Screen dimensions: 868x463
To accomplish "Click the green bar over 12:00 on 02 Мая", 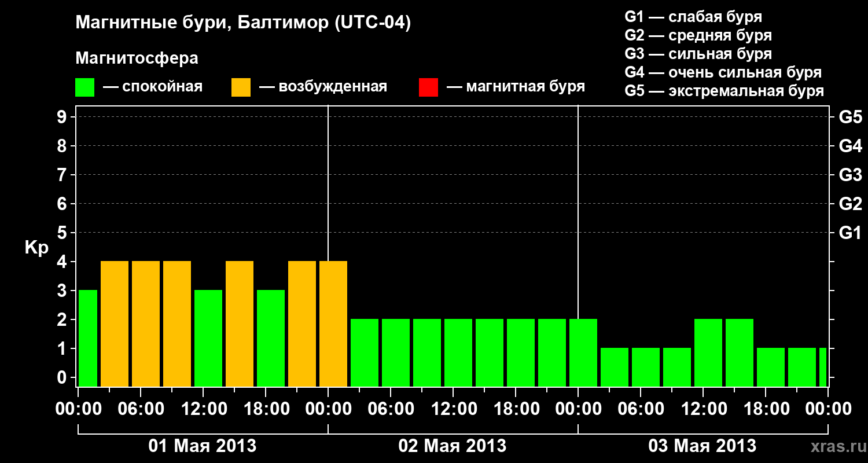I will (x=458, y=352).
